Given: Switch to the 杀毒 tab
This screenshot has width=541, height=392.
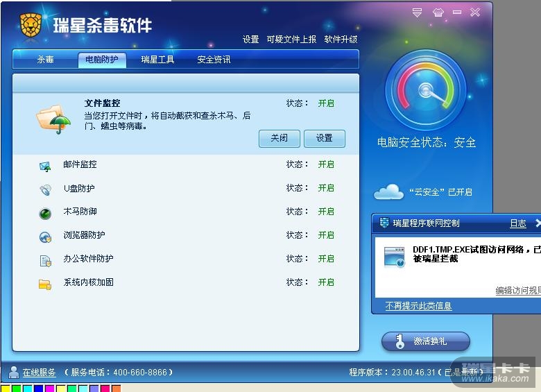Looking at the screenshot, I should (45, 60).
